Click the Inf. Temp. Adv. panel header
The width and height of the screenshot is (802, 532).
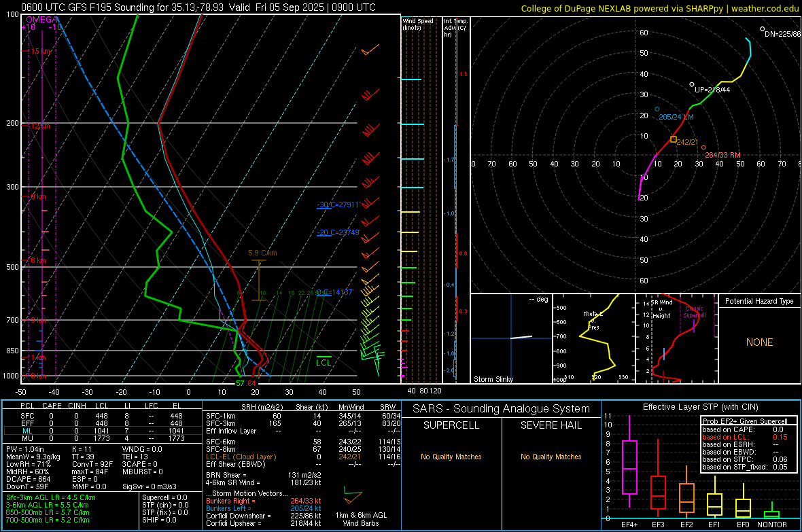click(x=456, y=28)
